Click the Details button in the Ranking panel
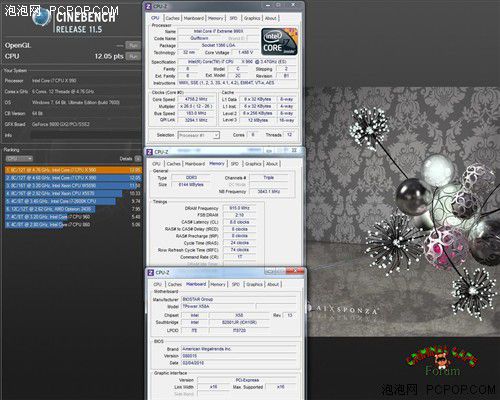The width and height of the screenshot is (500, 400). [138, 159]
